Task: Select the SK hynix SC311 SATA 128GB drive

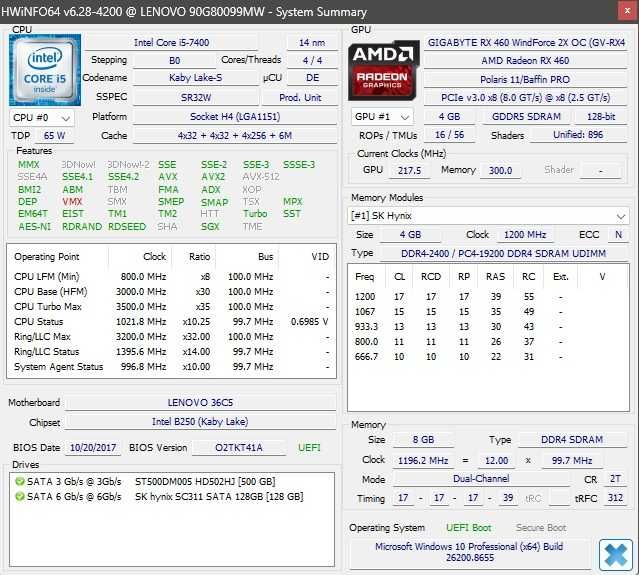Action: point(172,497)
